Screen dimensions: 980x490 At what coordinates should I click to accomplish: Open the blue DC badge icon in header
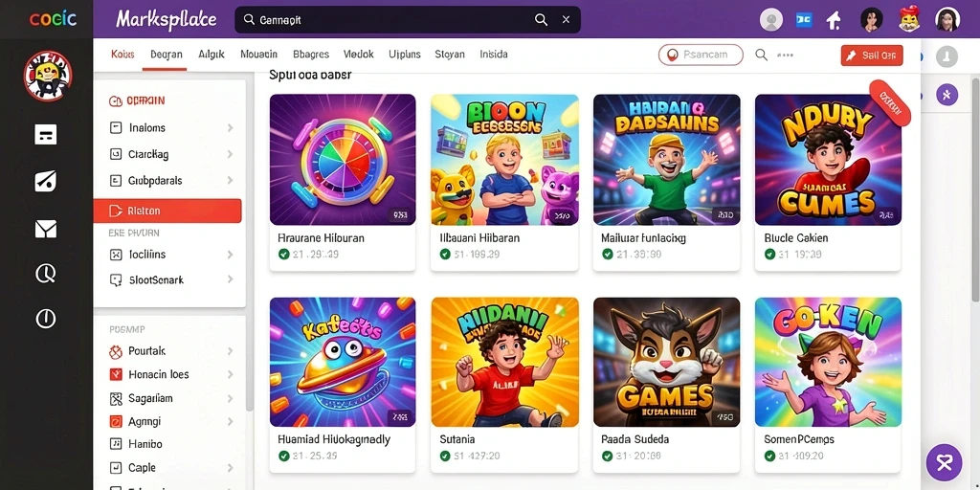coord(804,20)
